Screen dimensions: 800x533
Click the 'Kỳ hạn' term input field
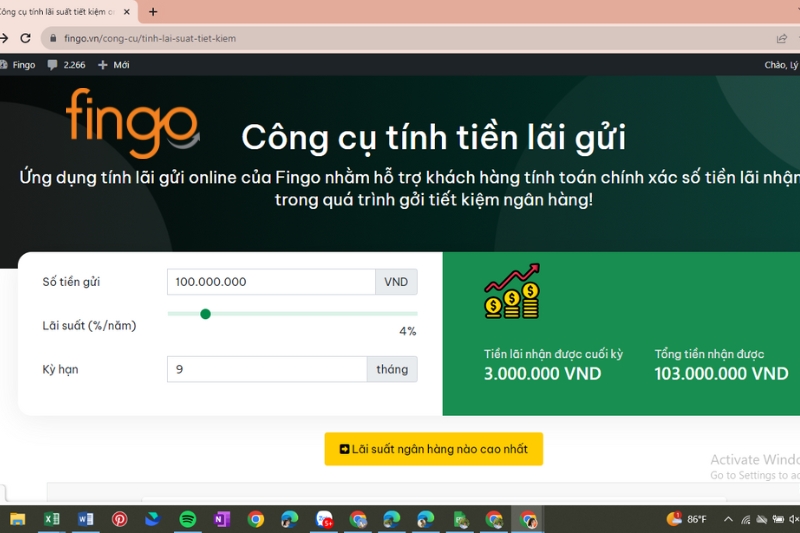point(267,369)
